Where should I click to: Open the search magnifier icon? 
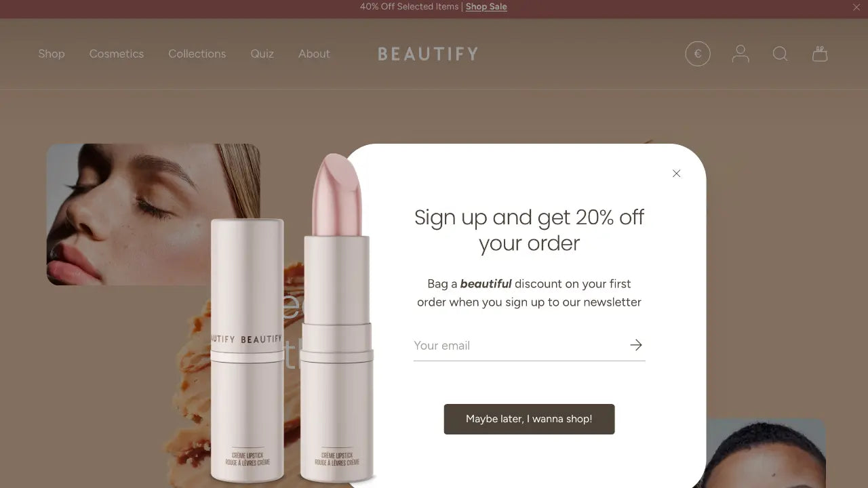pyautogui.click(x=781, y=54)
